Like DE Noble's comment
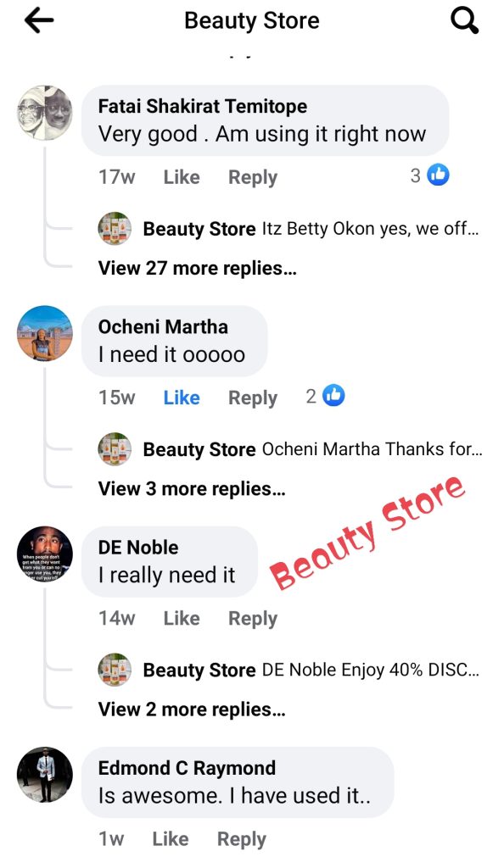The width and height of the screenshot is (504, 868). 182,618
